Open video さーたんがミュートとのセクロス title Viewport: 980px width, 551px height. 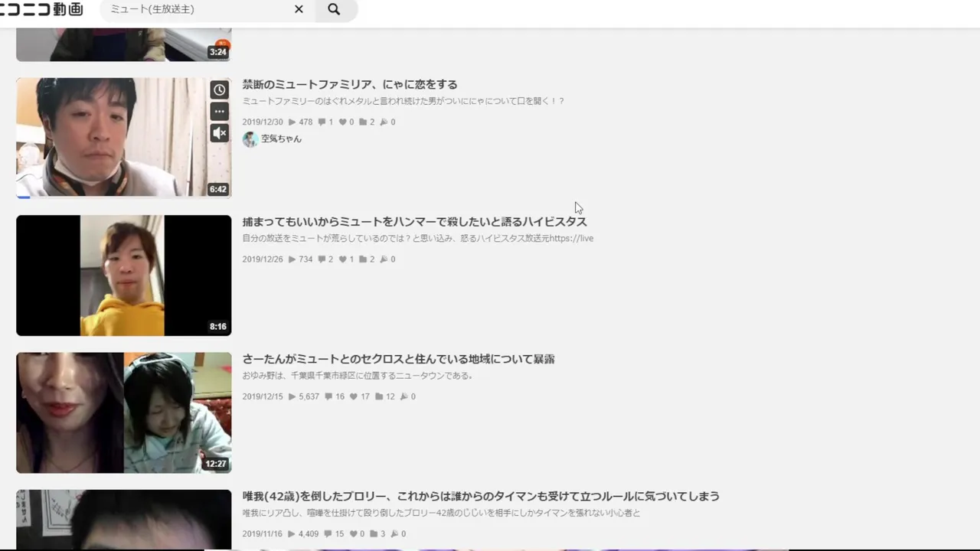point(398,359)
